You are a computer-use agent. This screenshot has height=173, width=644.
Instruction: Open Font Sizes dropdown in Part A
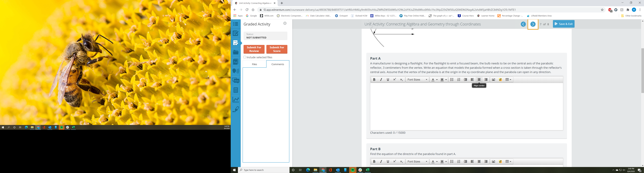(417, 80)
